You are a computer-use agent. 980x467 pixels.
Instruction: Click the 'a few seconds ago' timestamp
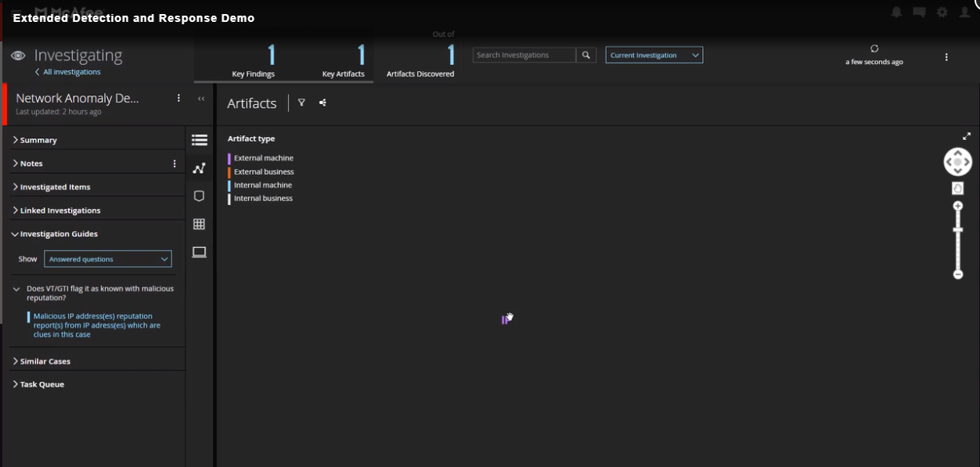tap(874, 62)
